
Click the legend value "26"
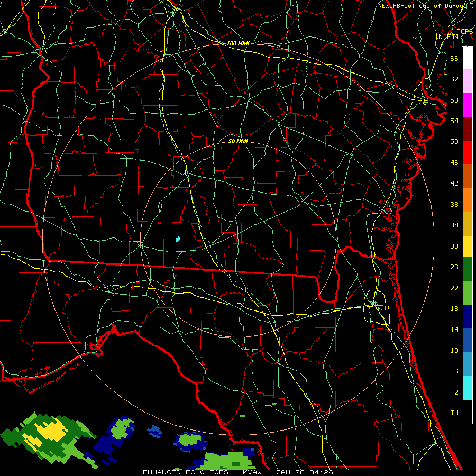454,267
